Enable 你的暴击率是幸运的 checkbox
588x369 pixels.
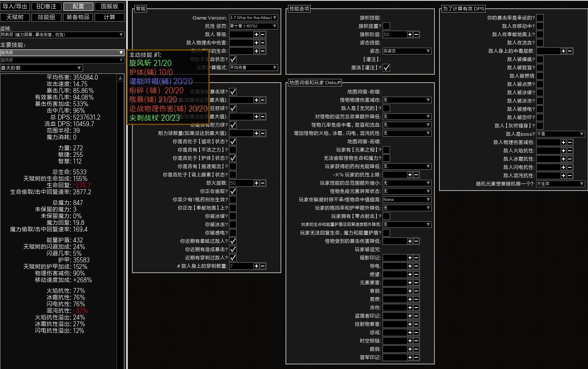click(x=540, y=18)
